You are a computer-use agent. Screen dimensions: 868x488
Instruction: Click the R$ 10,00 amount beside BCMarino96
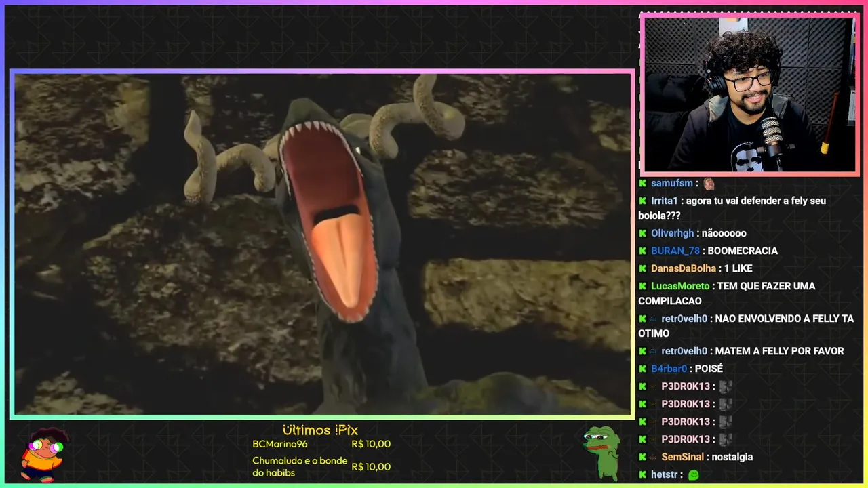[x=371, y=444]
